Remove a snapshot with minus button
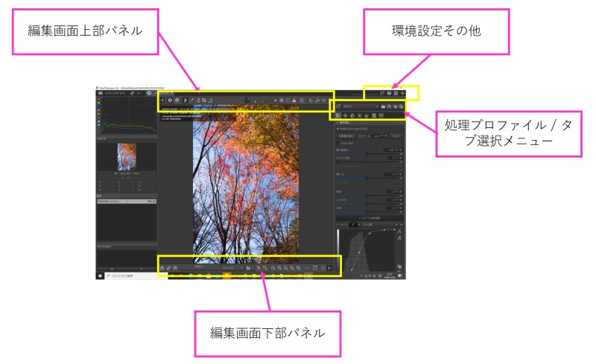596x364 pixels. tap(142, 269)
